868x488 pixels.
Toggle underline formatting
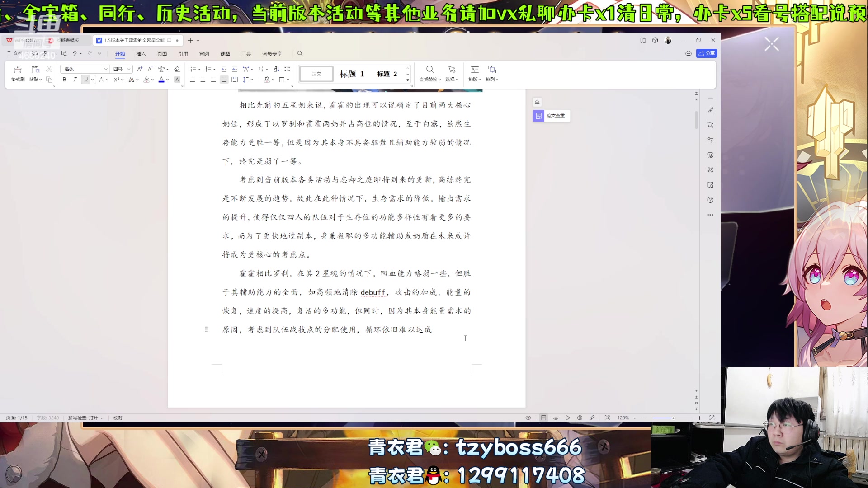[x=86, y=79]
